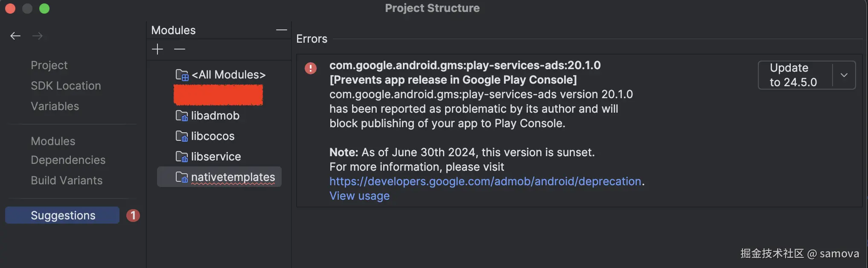
Task: Click the back navigation arrow
Action: 15,36
